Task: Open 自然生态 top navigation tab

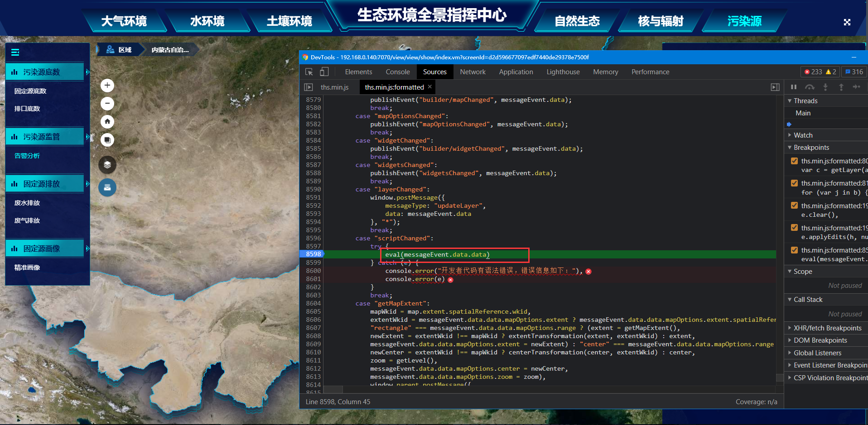Action: click(577, 21)
